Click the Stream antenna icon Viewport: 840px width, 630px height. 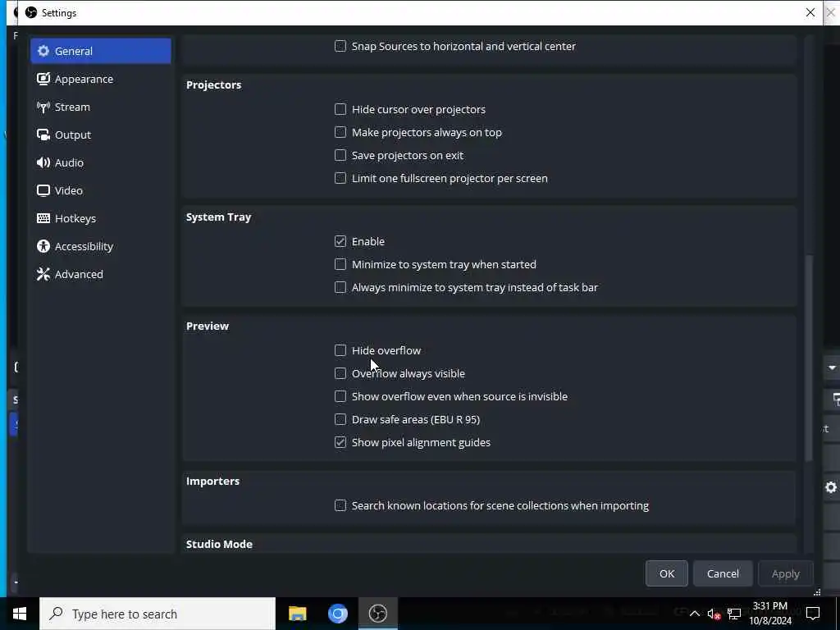43,107
